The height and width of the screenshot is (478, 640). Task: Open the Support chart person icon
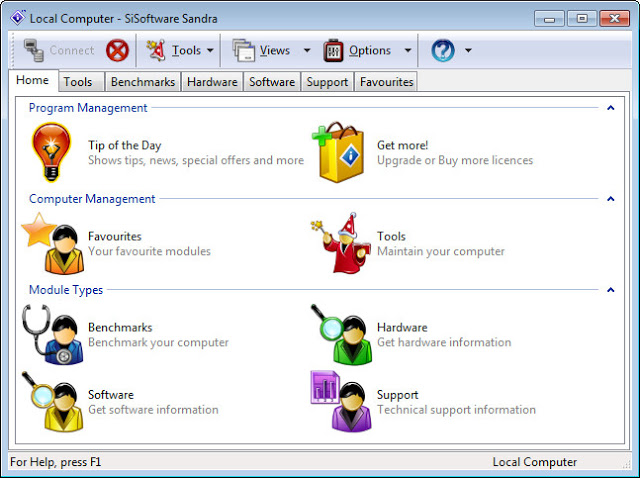pos(341,402)
